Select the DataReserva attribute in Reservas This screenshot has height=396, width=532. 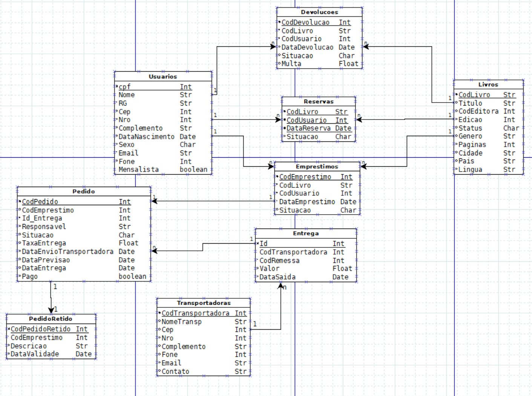308,128
